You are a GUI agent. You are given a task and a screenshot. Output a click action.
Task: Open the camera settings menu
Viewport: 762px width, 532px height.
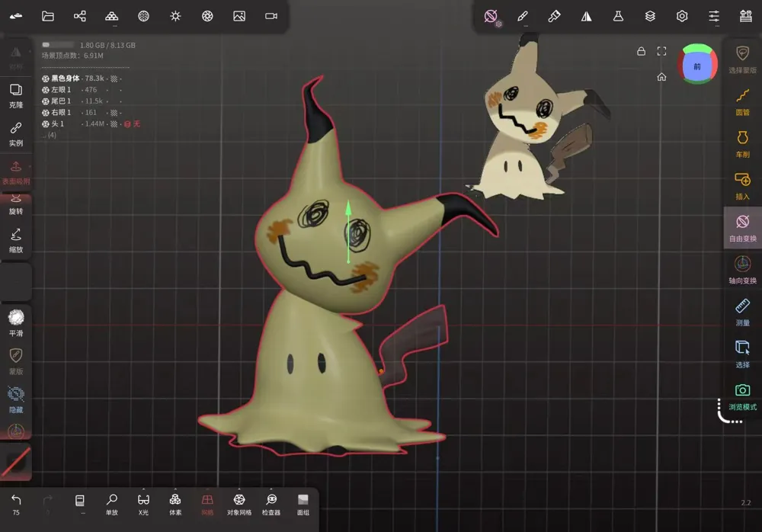(271, 16)
